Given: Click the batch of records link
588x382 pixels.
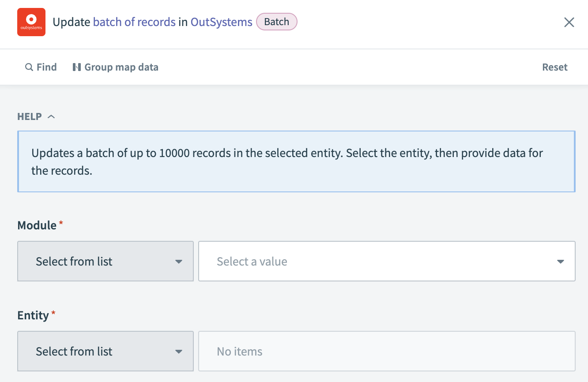Looking at the screenshot, I should pos(134,22).
